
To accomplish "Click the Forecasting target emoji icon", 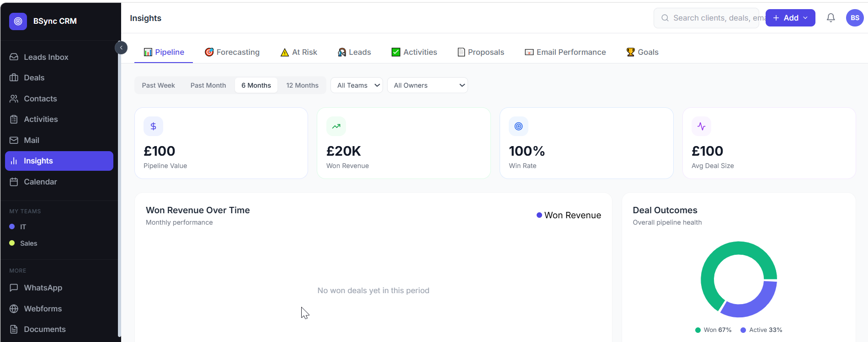I will pyautogui.click(x=209, y=52).
